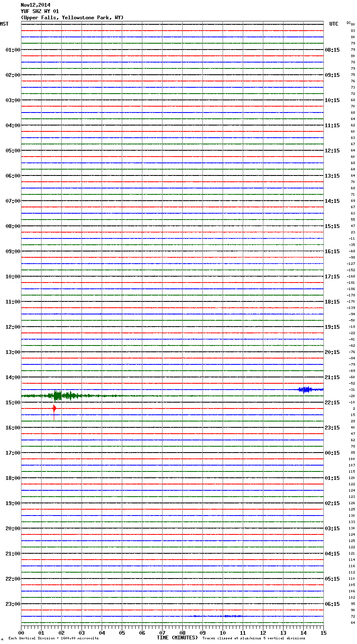
Task: Click the 15 minute axis tick label
Action: [x=323, y=633]
